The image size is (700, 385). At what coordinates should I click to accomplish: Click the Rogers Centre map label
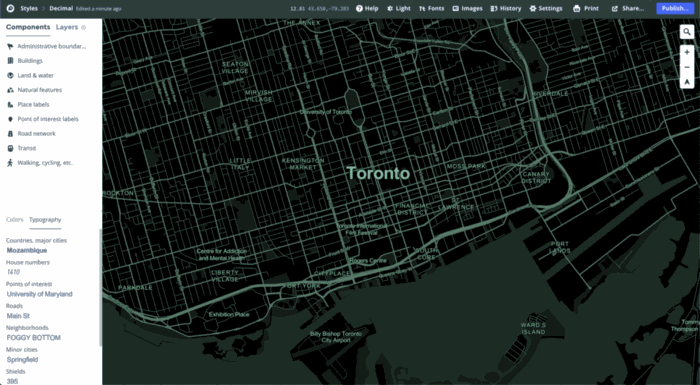pos(368,261)
